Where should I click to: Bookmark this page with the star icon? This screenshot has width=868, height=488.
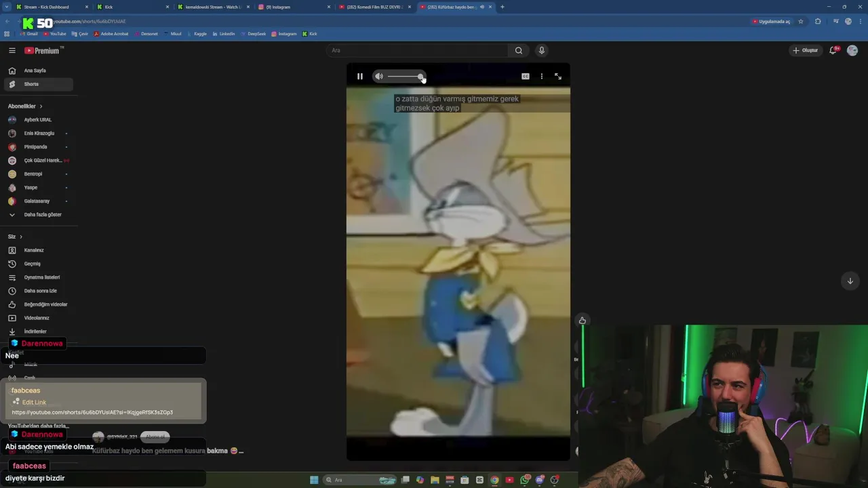coord(801,22)
